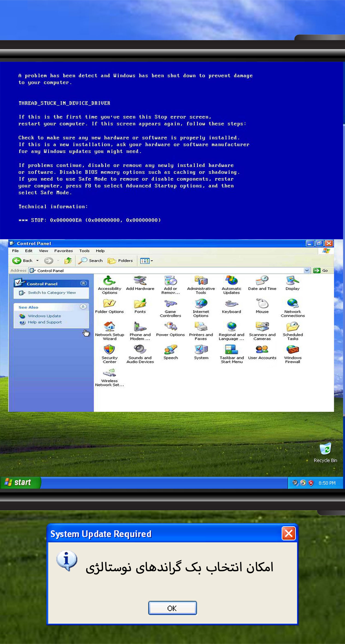Open Date and Time icon

coord(262,283)
